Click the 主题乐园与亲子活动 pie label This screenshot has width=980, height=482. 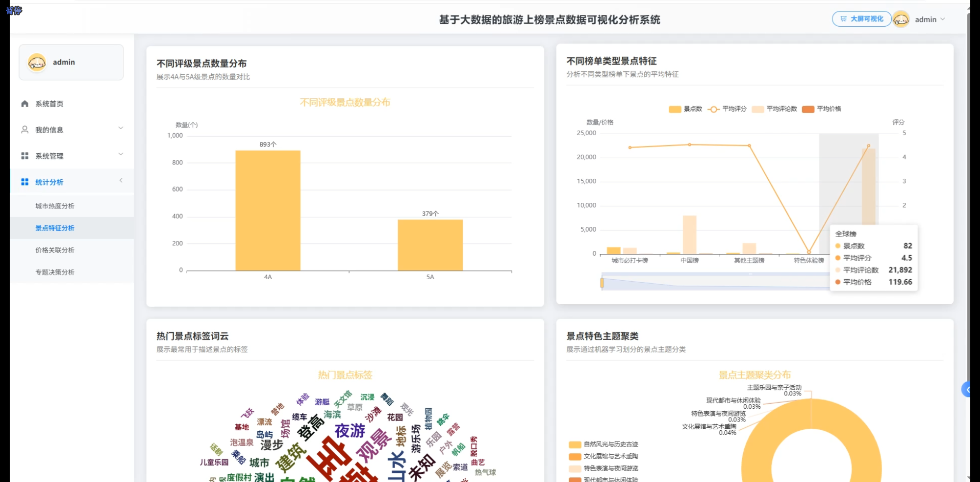point(774,388)
